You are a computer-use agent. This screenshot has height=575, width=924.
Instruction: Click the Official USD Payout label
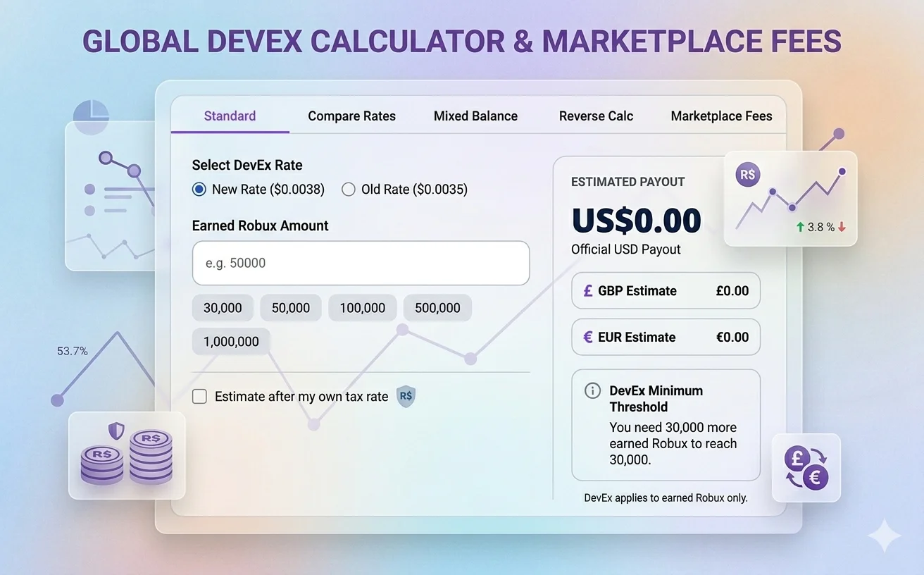pyautogui.click(x=625, y=249)
